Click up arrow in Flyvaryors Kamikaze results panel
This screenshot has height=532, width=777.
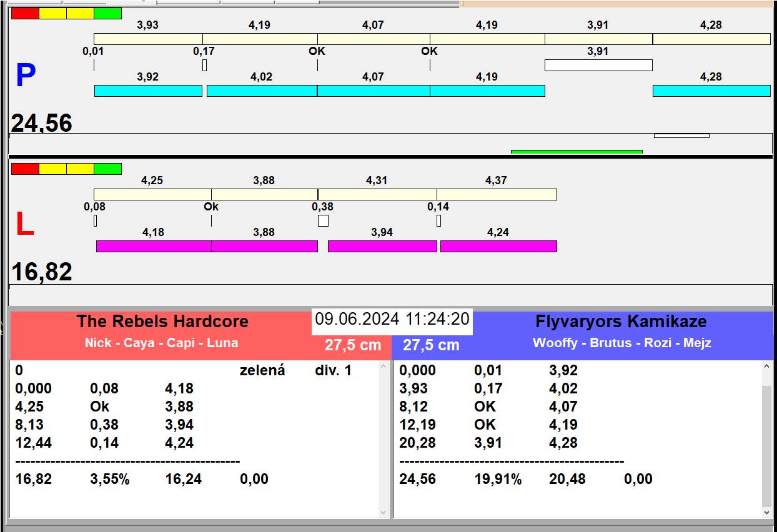(767, 367)
